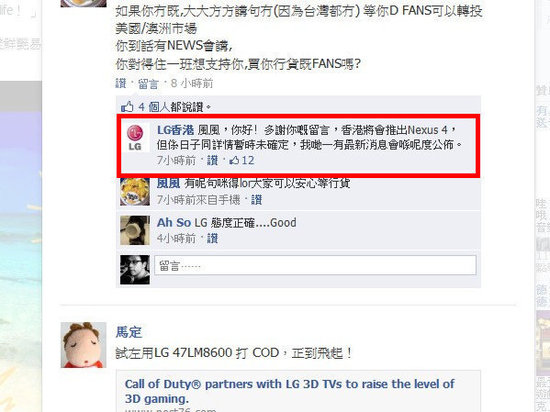Open 馬定 profile name link

129,332
